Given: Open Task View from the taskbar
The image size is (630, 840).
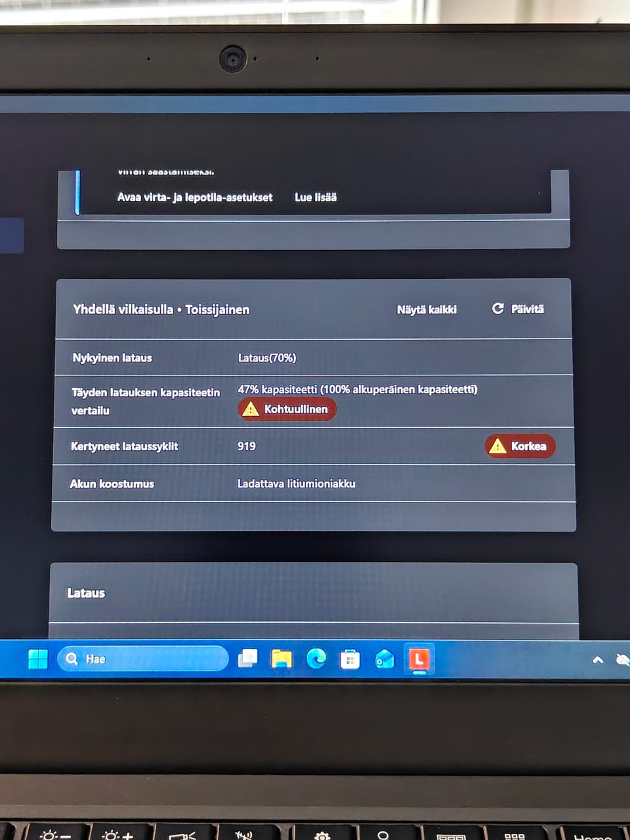Looking at the screenshot, I should pos(247,658).
